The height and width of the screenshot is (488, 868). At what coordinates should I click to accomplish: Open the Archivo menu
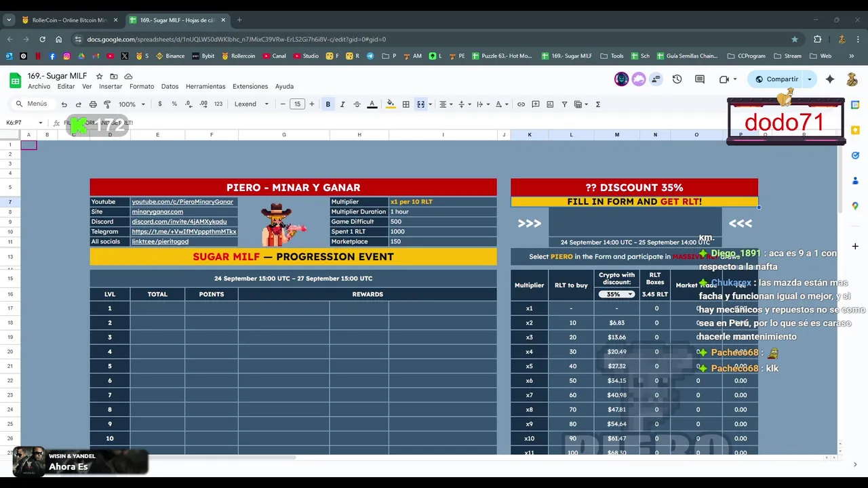(x=39, y=87)
